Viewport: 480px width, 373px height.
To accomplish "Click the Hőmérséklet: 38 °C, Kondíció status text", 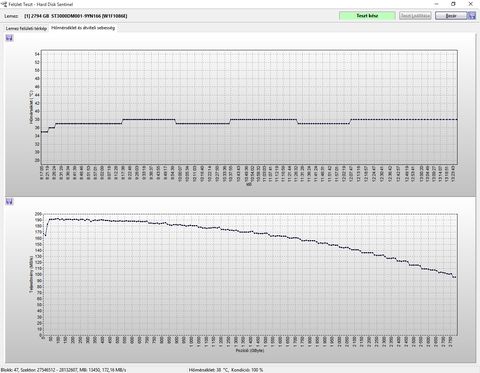I will point(226,370).
